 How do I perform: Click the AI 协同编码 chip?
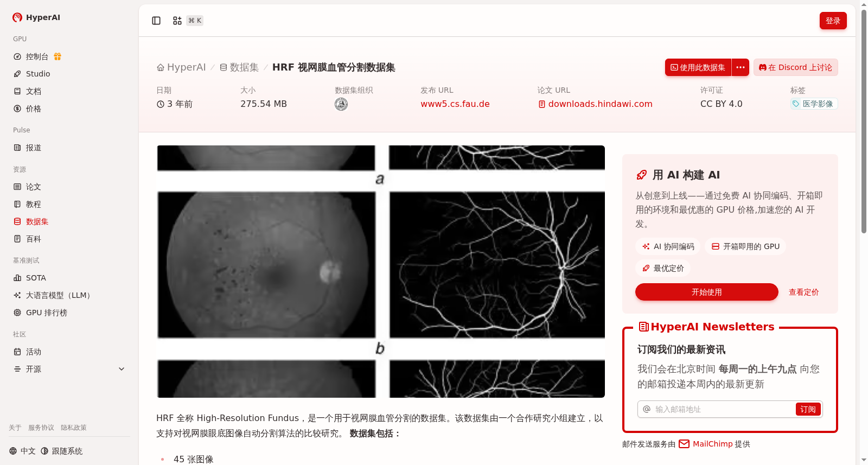tap(668, 246)
